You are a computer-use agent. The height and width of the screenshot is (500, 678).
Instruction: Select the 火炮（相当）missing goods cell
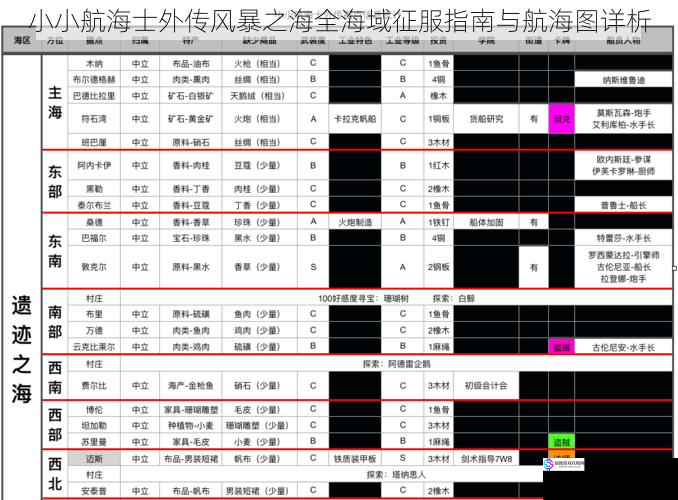(259, 119)
